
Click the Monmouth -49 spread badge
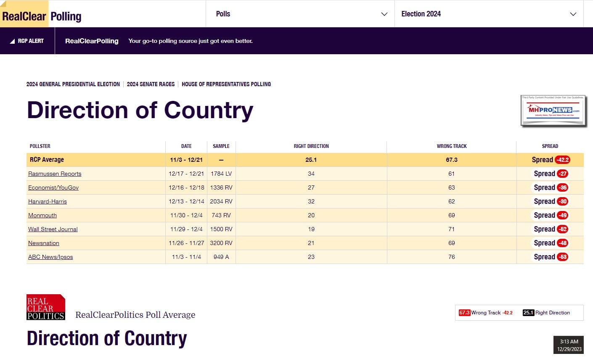563,215
